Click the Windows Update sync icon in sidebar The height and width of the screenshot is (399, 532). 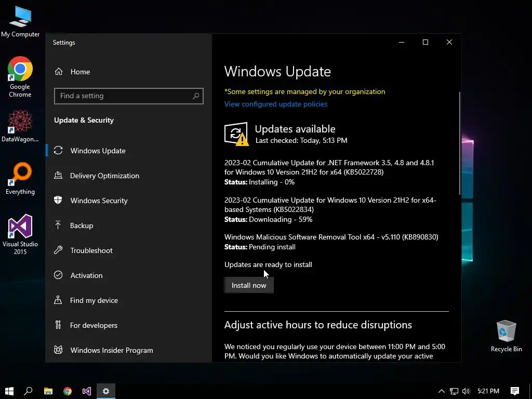58,150
